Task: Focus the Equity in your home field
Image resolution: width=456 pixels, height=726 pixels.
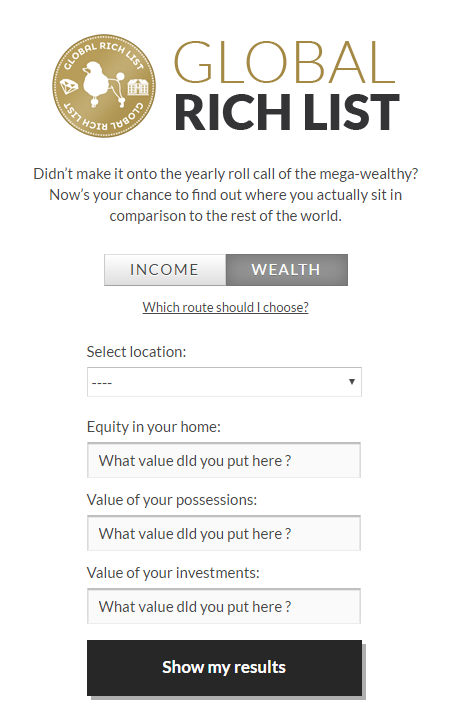Action: tap(224, 460)
